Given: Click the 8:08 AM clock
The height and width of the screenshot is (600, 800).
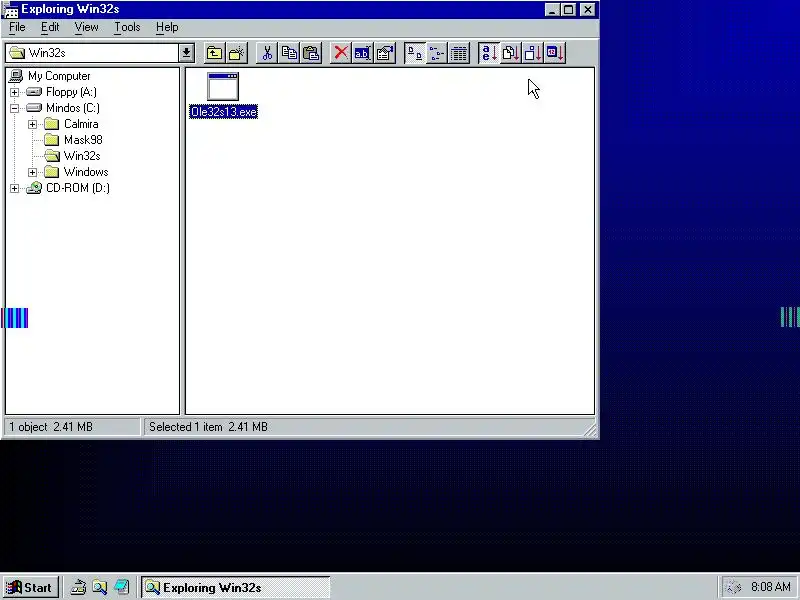Looking at the screenshot, I should pos(770,587).
